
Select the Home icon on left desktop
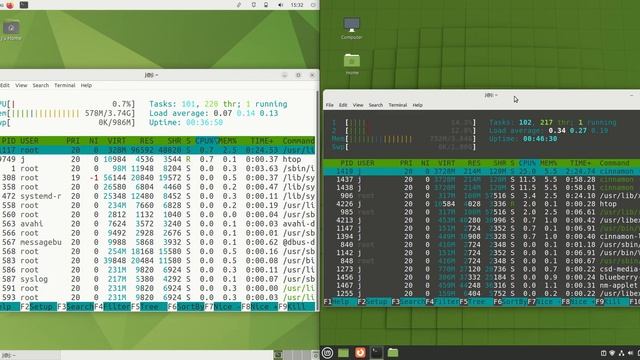tap(11, 31)
